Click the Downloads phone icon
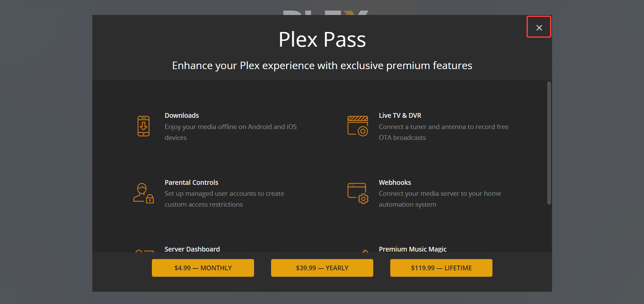 pos(143,126)
